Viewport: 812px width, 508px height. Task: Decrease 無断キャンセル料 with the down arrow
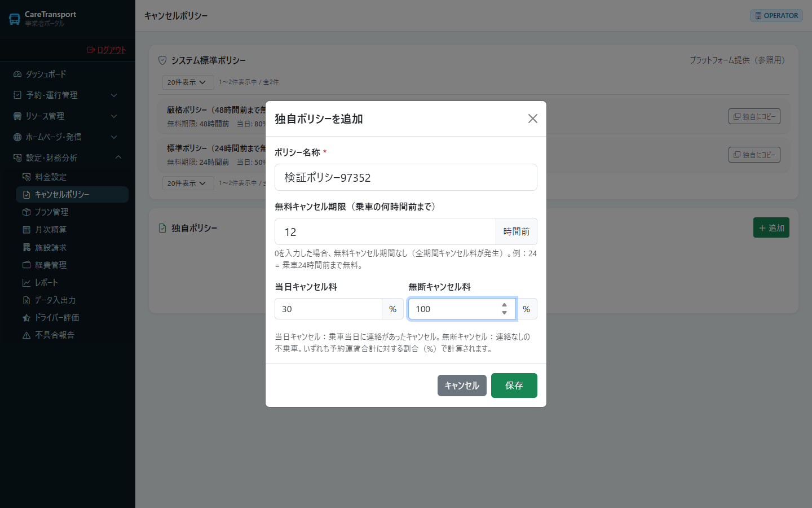pyautogui.click(x=504, y=313)
